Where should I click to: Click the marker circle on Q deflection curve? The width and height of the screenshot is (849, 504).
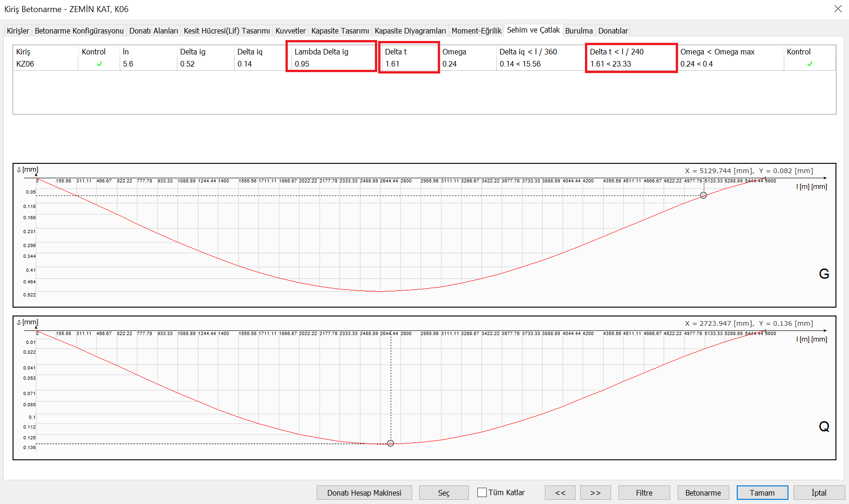pos(391,444)
